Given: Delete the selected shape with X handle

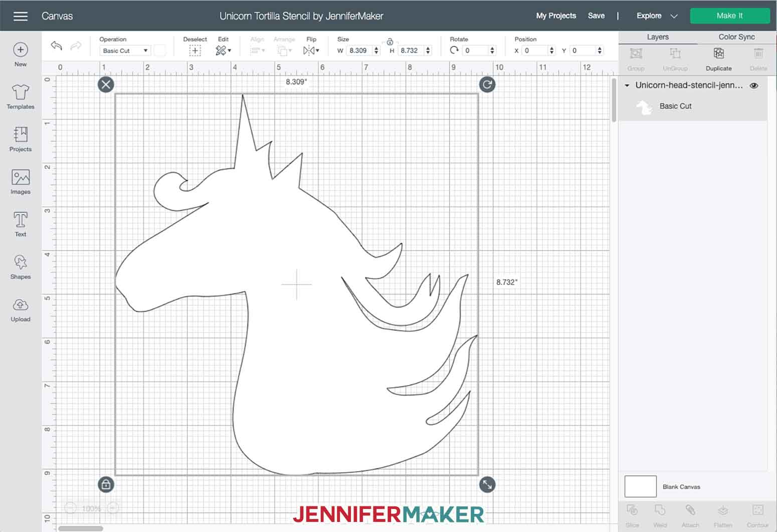Looking at the screenshot, I should pyautogui.click(x=106, y=84).
